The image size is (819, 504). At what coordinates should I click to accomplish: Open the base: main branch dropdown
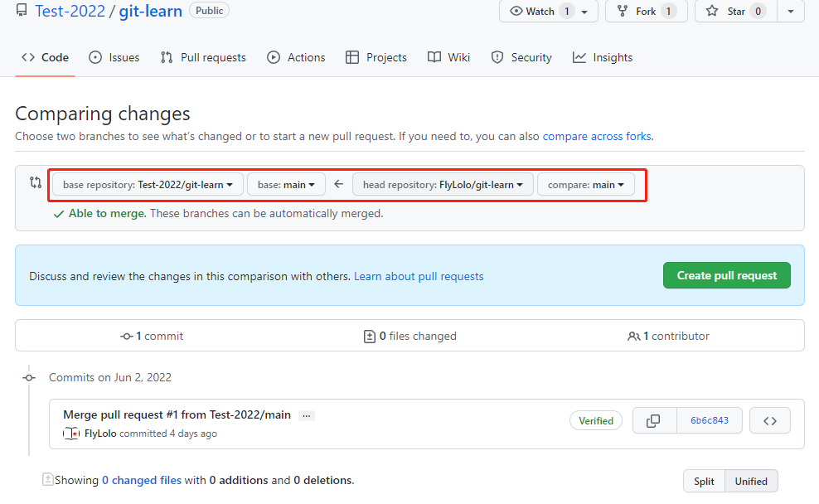click(286, 185)
